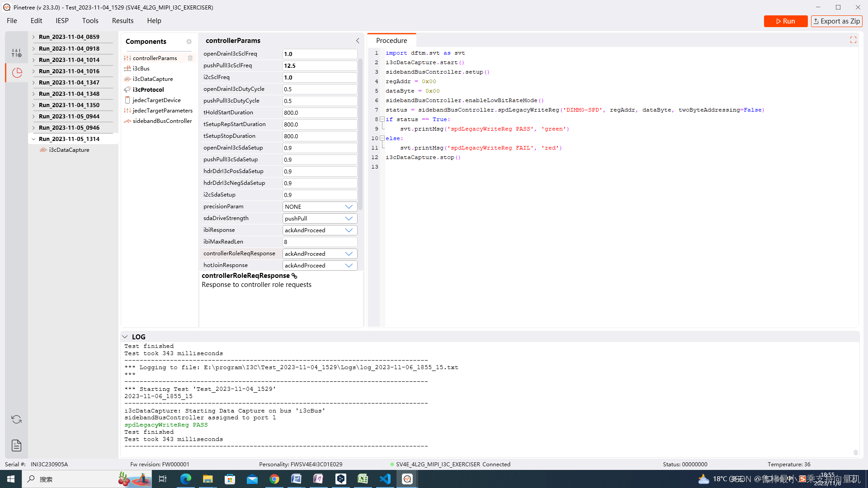Expand Run_2023-11-04_1347 tree node
Screen dimensions: 868x488
pos(33,82)
